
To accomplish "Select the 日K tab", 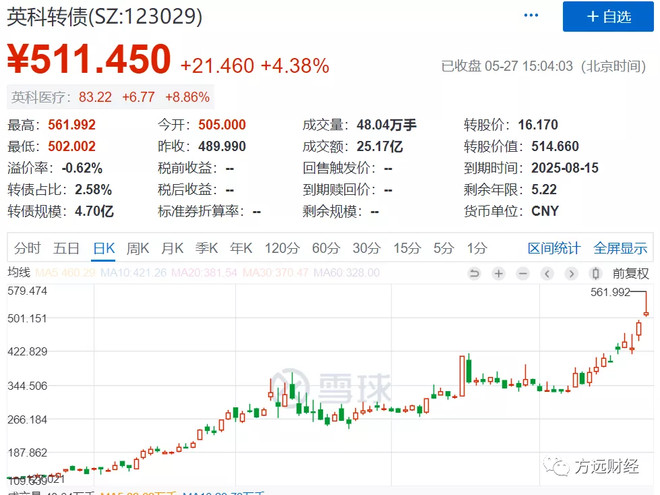I will [x=104, y=248].
